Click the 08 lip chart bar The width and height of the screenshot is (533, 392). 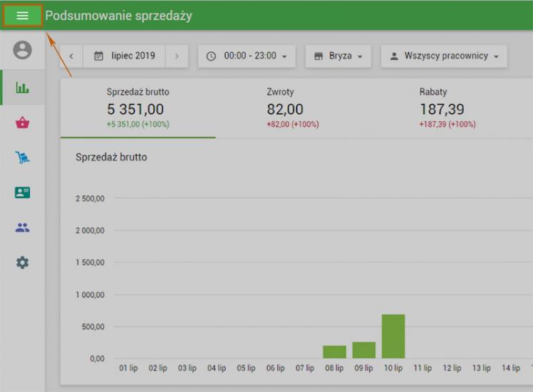pos(334,352)
